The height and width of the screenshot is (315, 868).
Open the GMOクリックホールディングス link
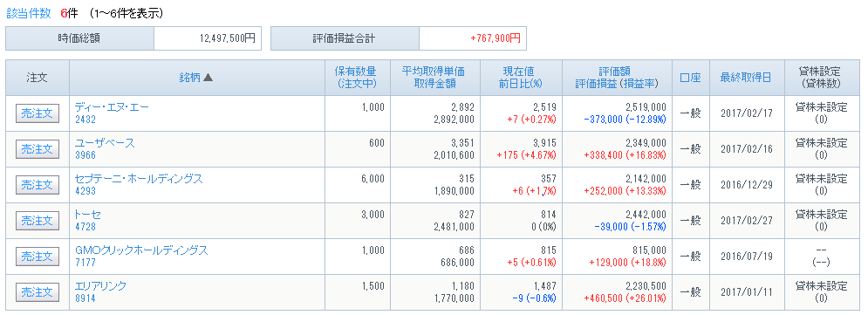point(141,250)
